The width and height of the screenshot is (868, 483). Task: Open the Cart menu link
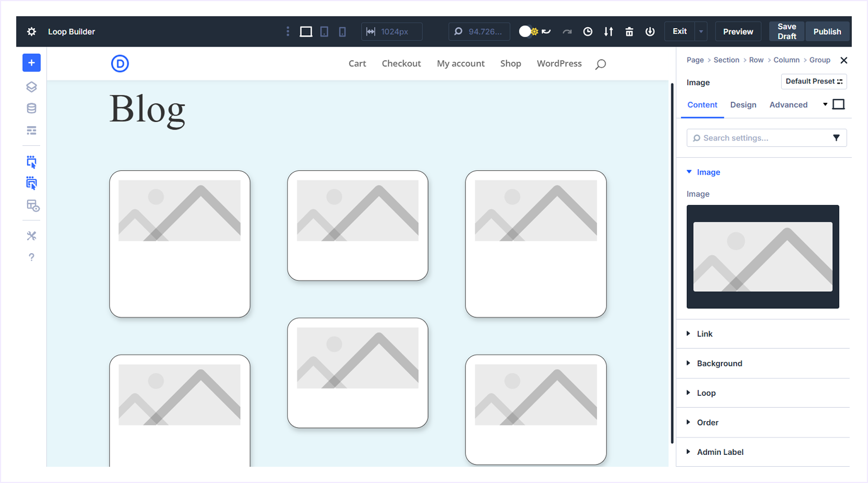(357, 63)
